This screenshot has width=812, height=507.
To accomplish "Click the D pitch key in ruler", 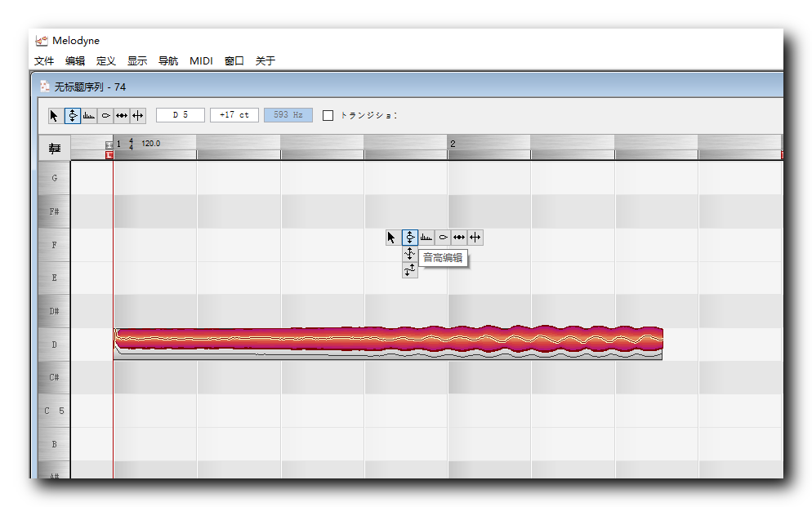I will (55, 345).
